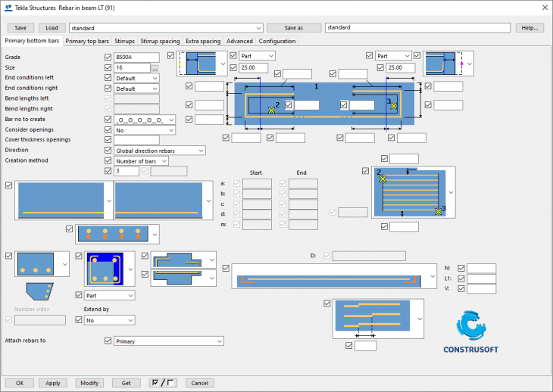
Task: Click the Modify button
Action: click(89, 383)
